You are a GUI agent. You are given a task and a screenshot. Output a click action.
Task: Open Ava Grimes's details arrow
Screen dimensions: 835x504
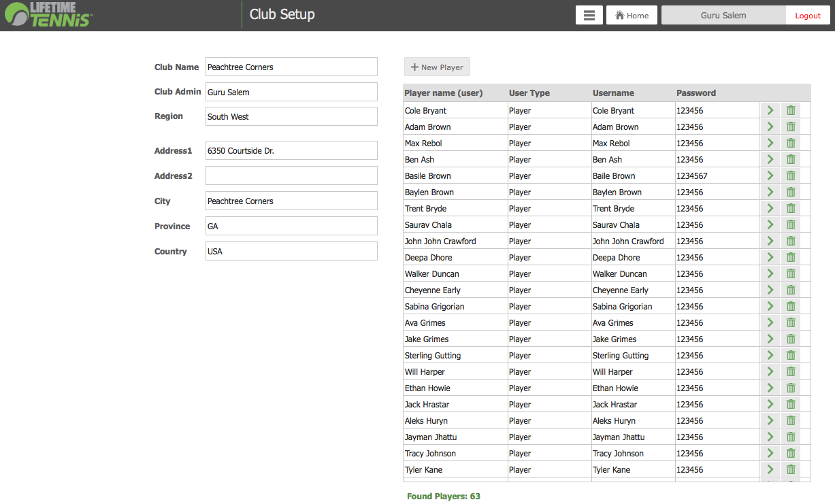tap(770, 322)
